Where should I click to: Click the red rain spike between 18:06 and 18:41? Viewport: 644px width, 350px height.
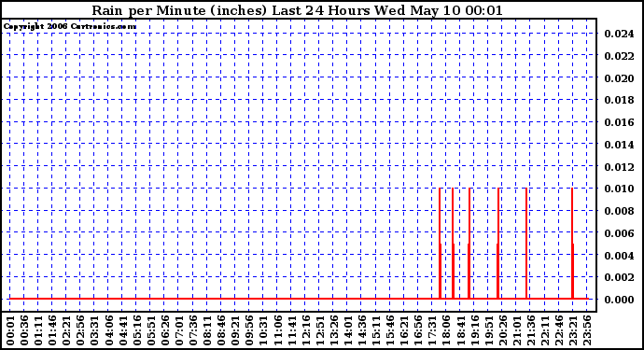click(x=453, y=244)
